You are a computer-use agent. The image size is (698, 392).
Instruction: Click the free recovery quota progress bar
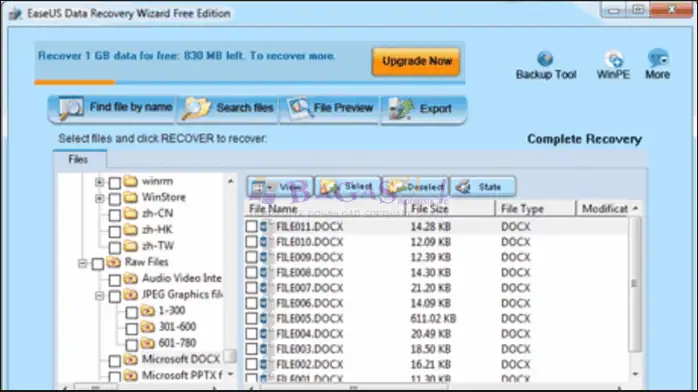250,82
